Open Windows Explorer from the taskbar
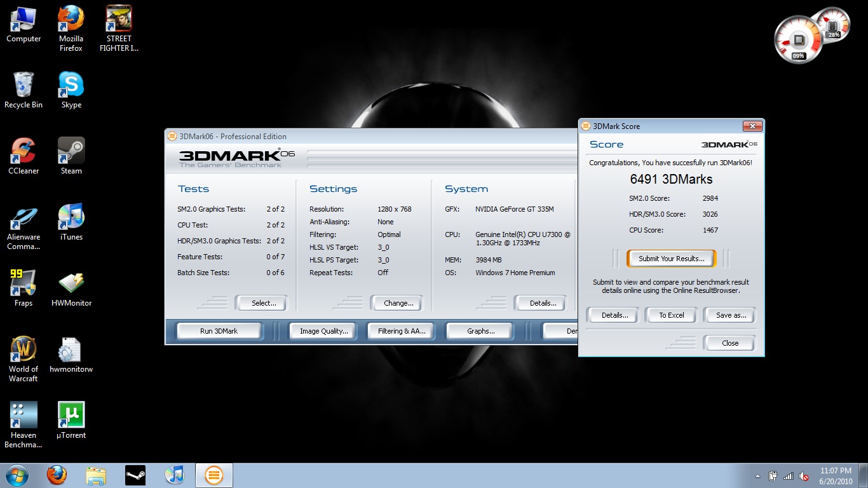868x488 pixels. 96,475
